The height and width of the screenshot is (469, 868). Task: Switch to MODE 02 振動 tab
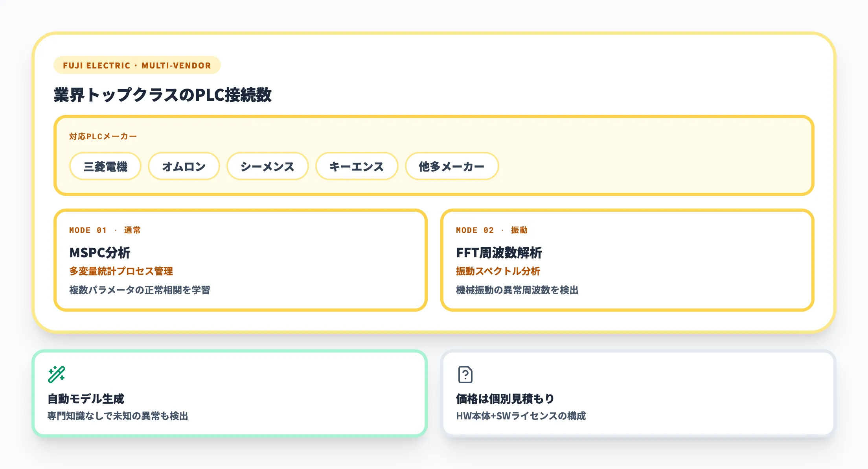491,230
